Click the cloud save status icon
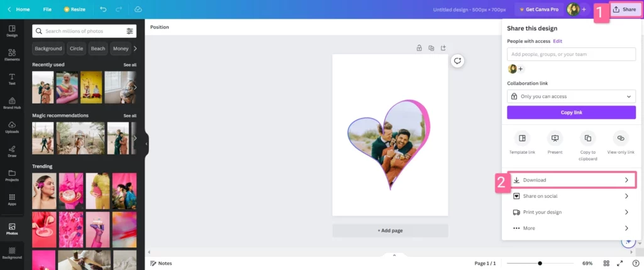This screenshot has height=270, width=644. pyautogui.click(x=138, y=9)
